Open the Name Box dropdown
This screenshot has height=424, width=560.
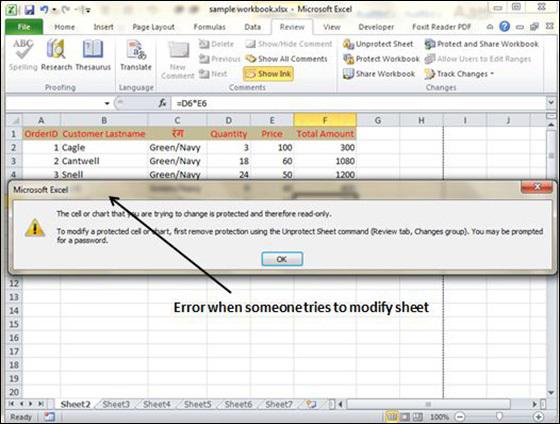click(107, 104)
